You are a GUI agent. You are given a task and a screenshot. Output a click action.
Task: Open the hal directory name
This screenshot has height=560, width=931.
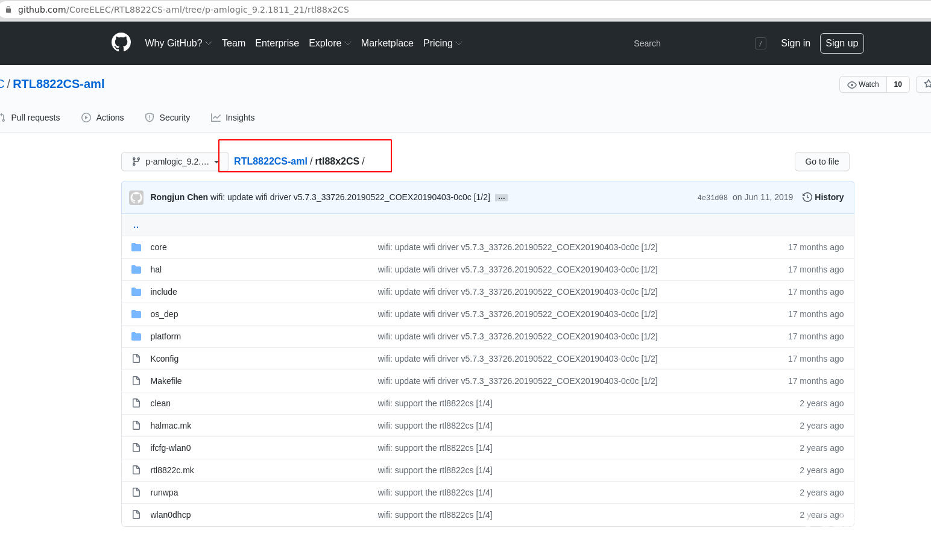click(156, 269)
